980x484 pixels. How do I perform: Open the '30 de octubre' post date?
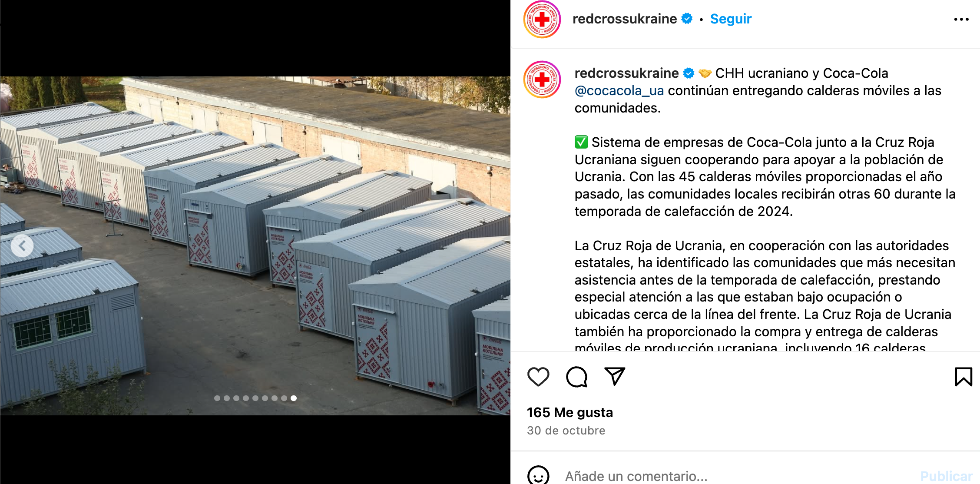tap(566, 431)
